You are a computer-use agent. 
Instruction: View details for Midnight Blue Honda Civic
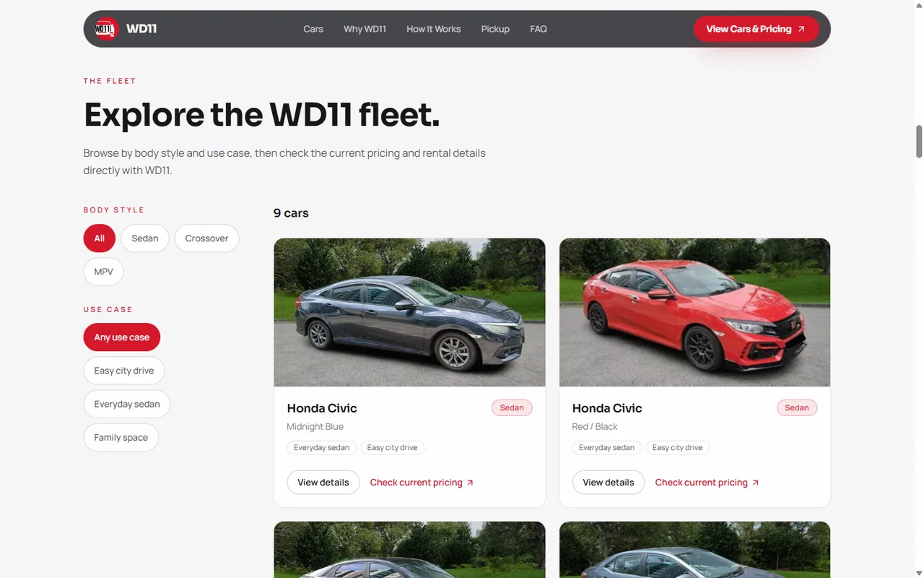coord(323,483)
